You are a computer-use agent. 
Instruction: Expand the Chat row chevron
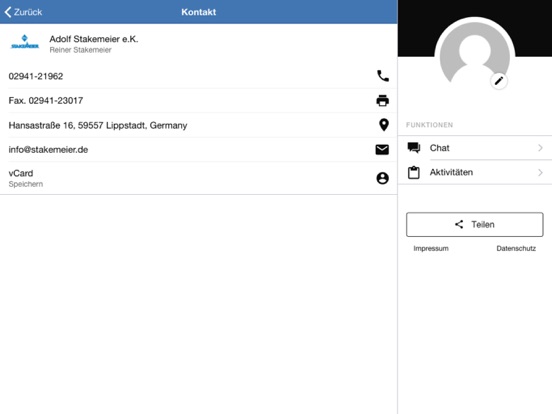(x=540, y=148)
